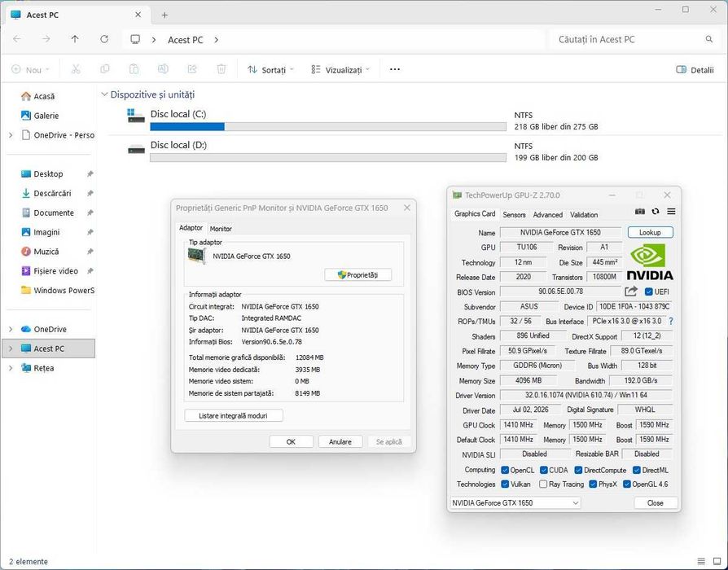Click the GPU-Z Name field value
The image size is (728, 570).
coord(560,232)
